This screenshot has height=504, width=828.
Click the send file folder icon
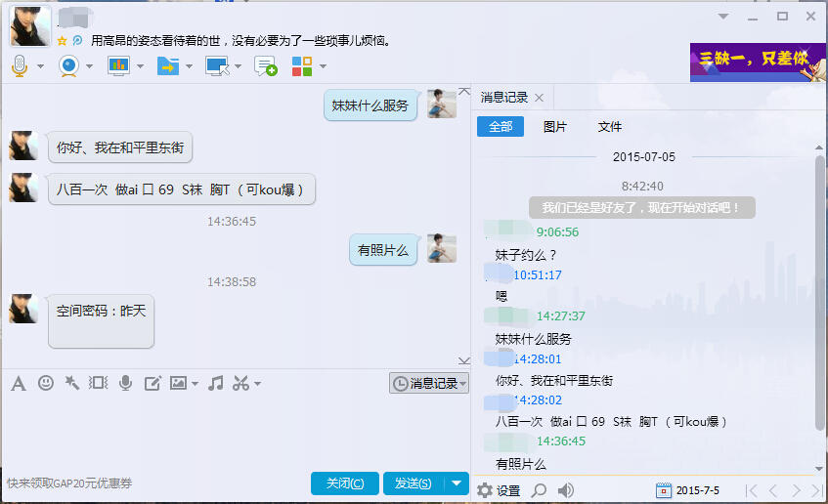click(168, 66)
